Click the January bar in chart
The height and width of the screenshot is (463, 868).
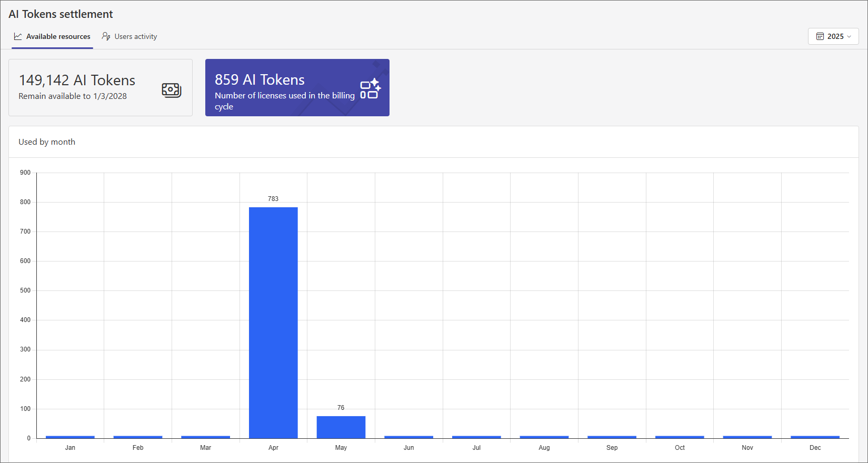click(x=70, y=437)
